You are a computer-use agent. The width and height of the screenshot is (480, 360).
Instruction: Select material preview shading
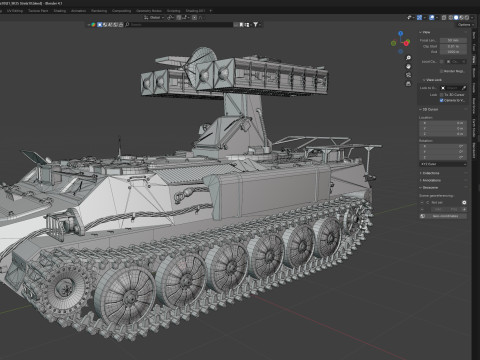[x=461, y=17]
